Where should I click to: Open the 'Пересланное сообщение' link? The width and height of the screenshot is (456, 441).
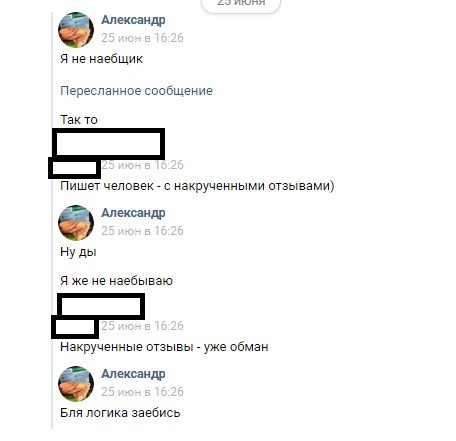[x=136, y=91]
